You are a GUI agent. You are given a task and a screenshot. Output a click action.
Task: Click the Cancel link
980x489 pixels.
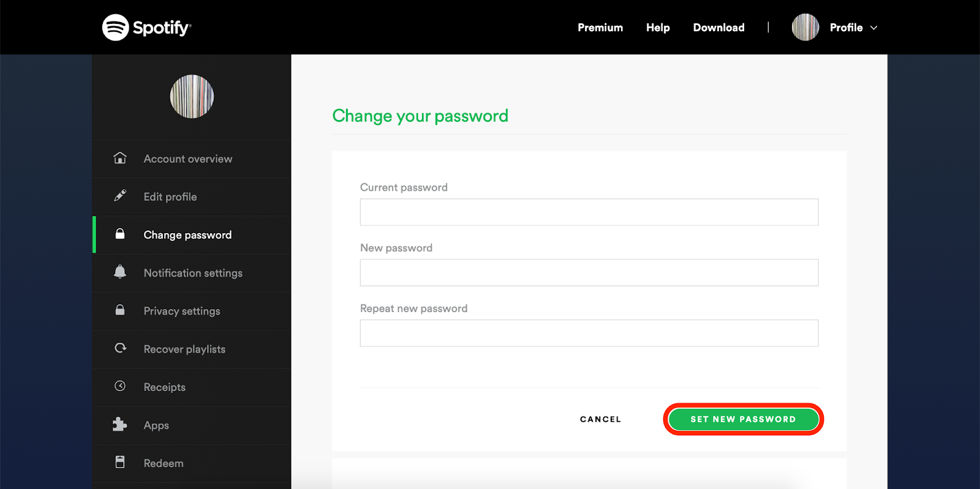tap(600, 419)
